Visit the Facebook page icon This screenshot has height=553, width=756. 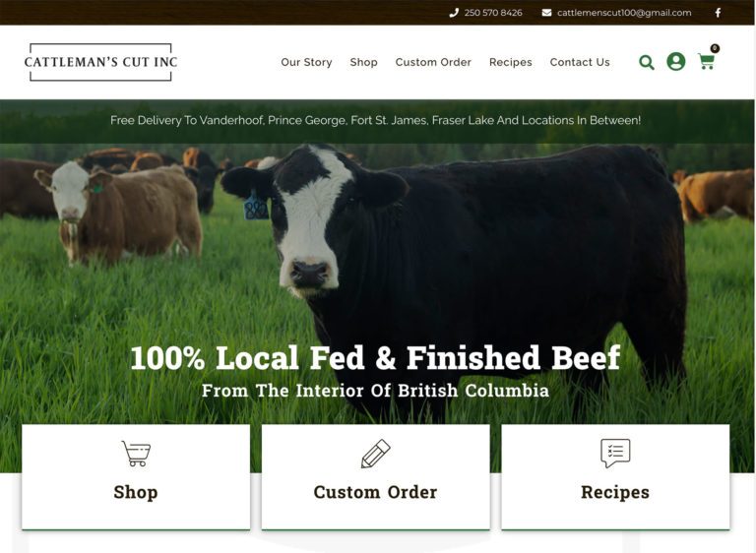click(718, 13)
